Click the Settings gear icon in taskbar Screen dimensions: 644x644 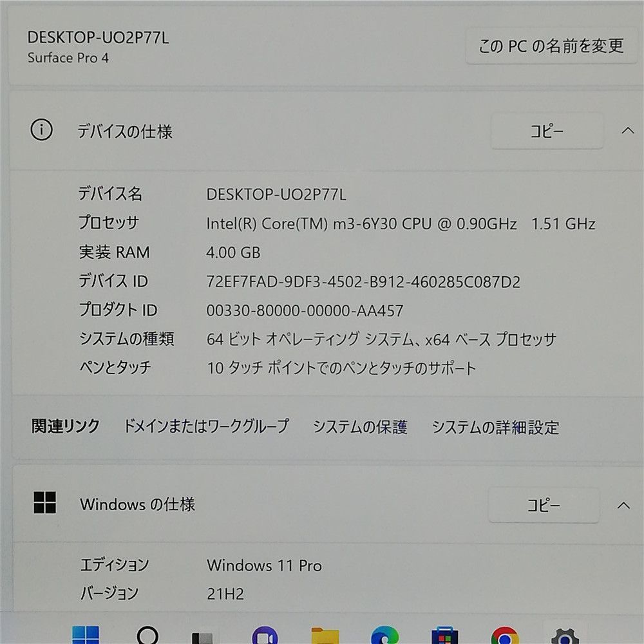565,636
